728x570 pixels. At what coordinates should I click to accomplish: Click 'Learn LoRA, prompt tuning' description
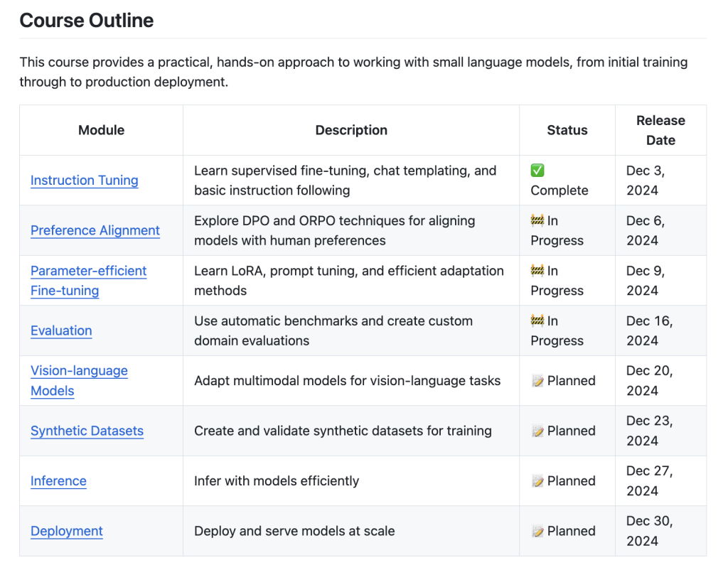click(349, 280)
